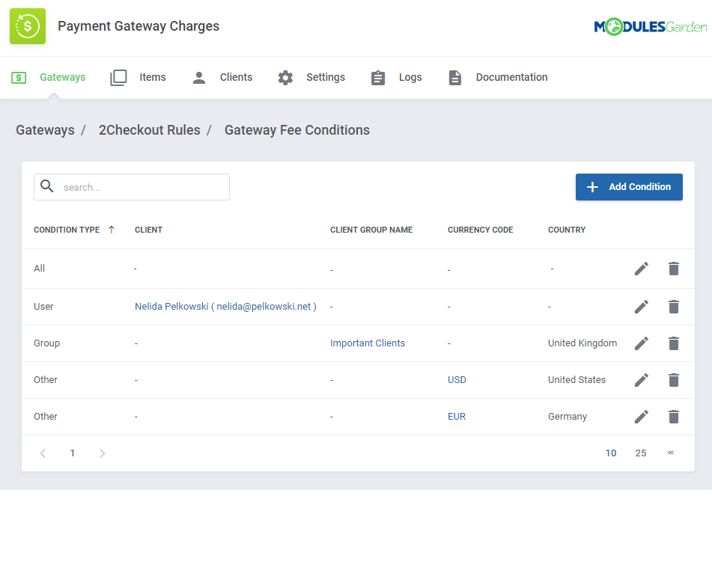
Task: Sort by Condition Type column header
Action: 67,230
